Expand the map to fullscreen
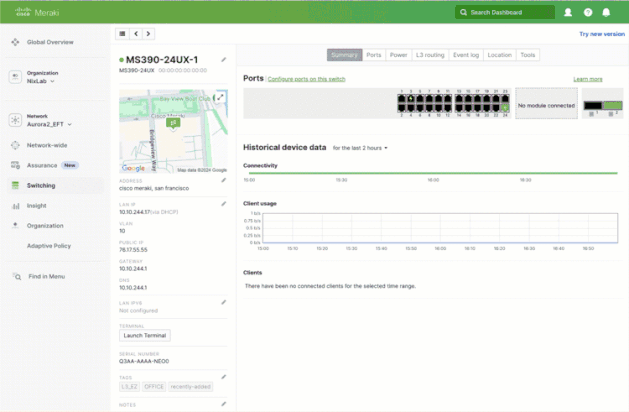Screen dimensions: 629x412 click(x=221, y=97)
